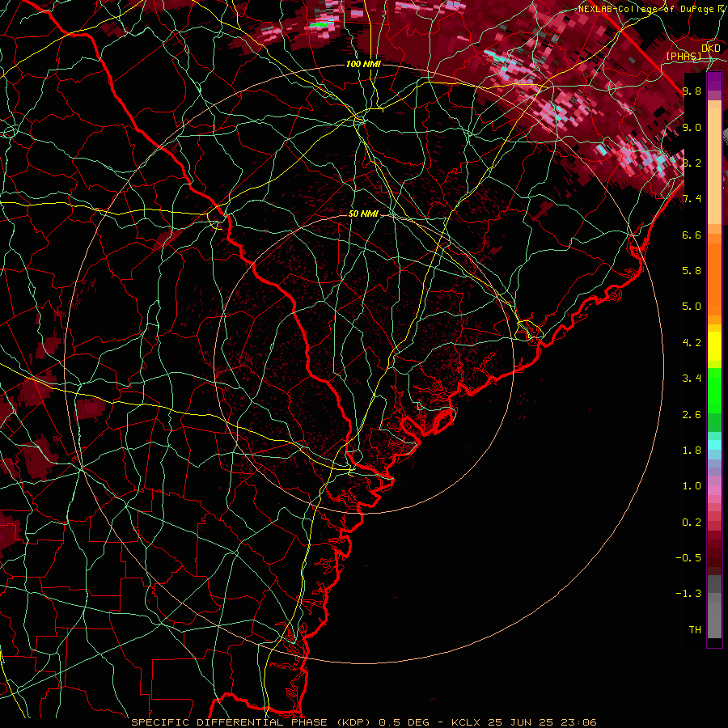Viewport: 728px width, 728px height.
Task: Click the cyan segment of the color bar
Action: 714,445
